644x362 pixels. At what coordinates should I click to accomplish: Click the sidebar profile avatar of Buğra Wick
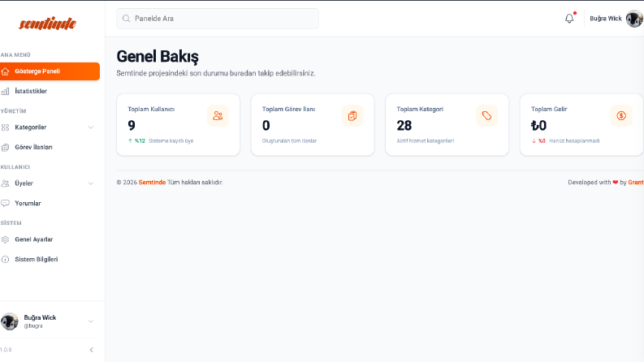click(9, 321)
